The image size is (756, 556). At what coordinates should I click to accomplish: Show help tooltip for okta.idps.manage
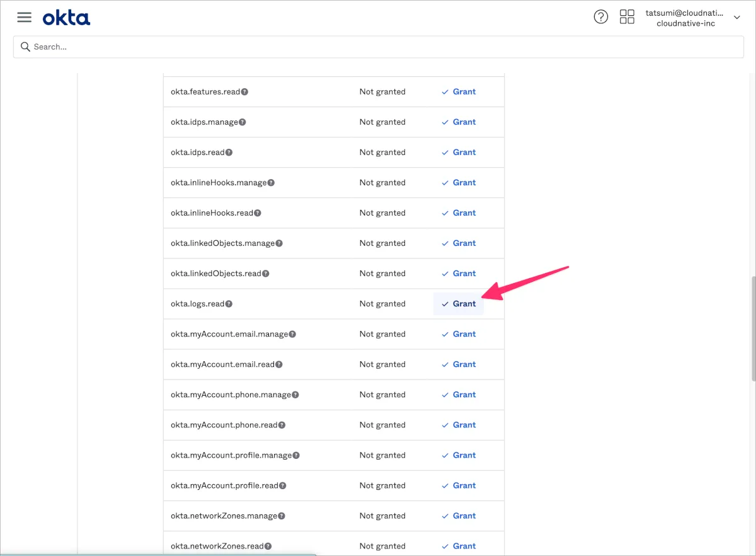(x=242, y=122)
